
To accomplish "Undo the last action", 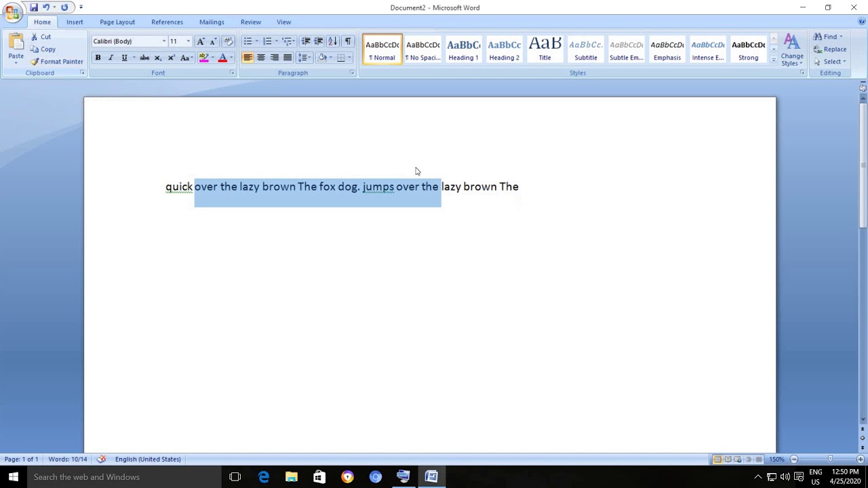I will pos(46,7).
